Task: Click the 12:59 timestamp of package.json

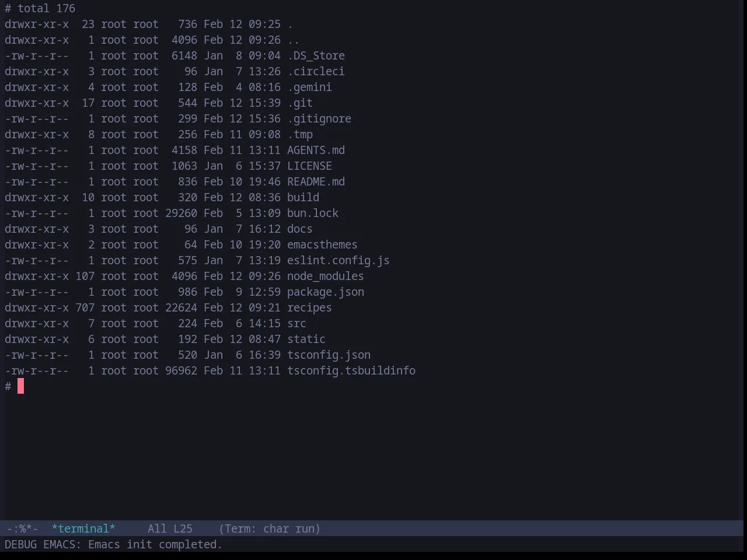Action: tap(264, 292)
